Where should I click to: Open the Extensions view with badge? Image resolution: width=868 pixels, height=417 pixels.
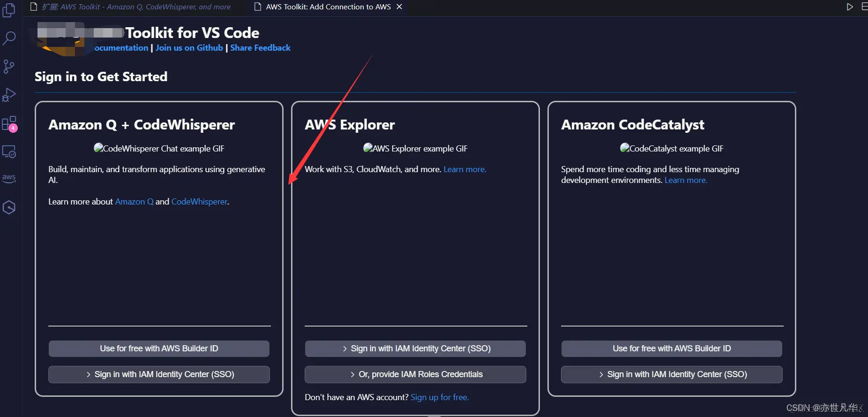9,124
